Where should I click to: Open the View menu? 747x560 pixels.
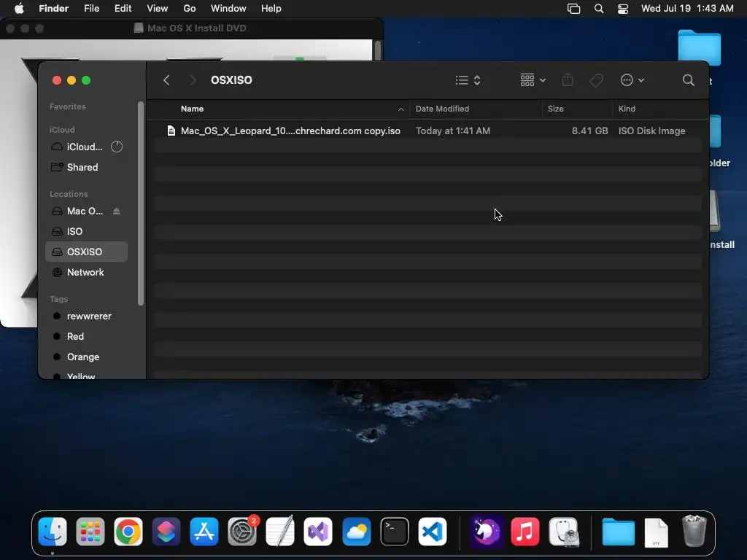point(158,8)
